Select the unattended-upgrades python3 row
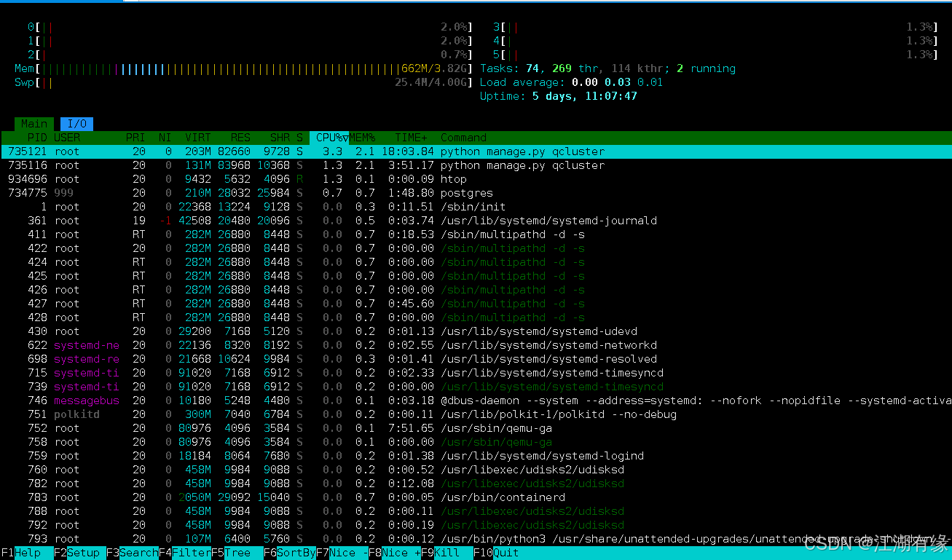 (x=476, y=539)
